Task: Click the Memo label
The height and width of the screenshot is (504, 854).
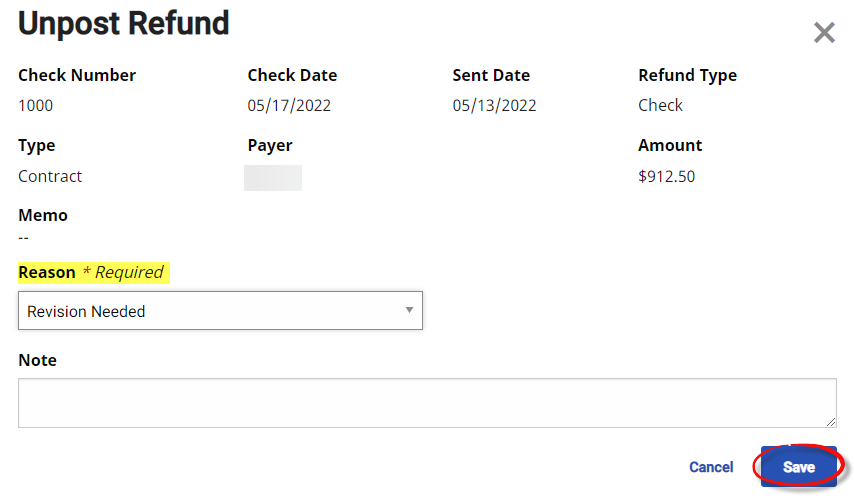Action: (43, 215)
